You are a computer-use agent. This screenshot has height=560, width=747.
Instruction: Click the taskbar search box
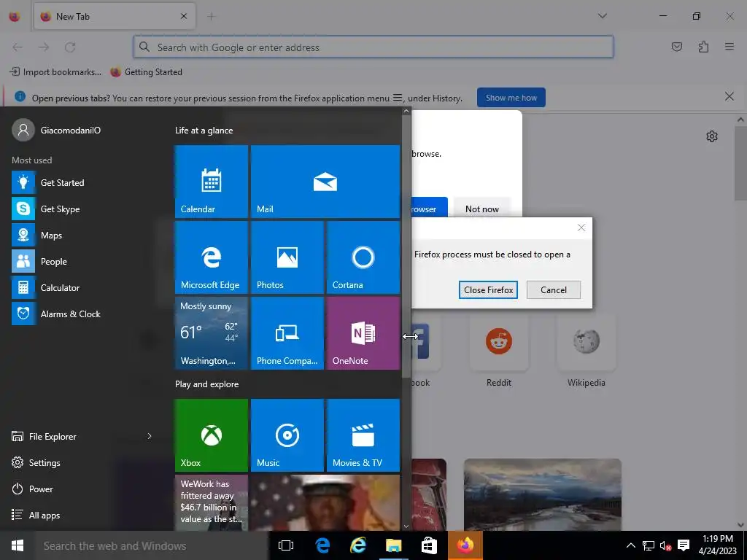pyautogui.click(x=152, y=545)
